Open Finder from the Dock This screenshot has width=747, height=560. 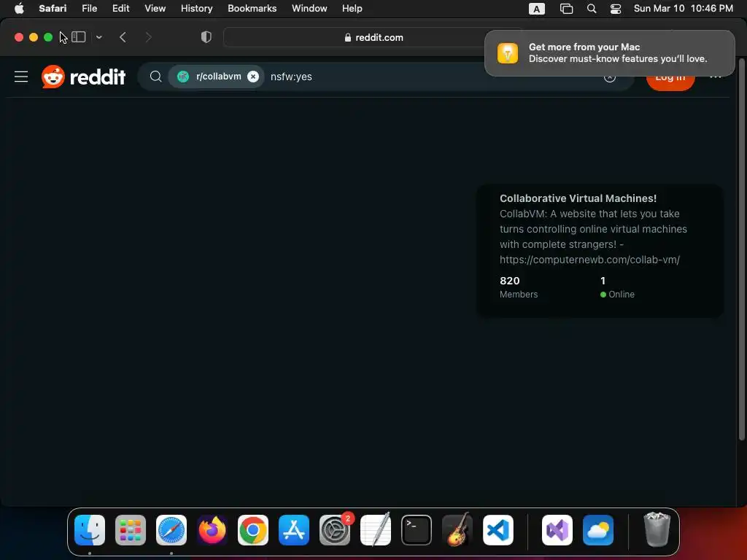pos(90,530)
